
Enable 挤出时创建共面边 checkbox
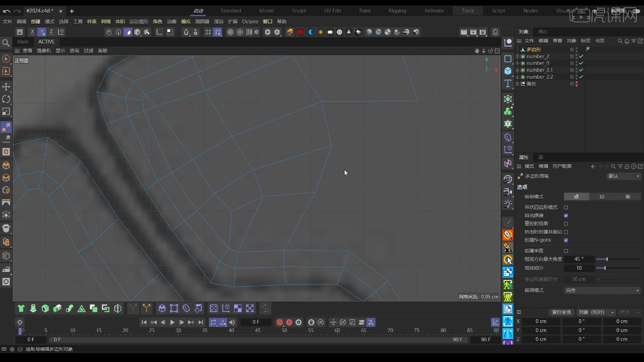pos(566,232)
